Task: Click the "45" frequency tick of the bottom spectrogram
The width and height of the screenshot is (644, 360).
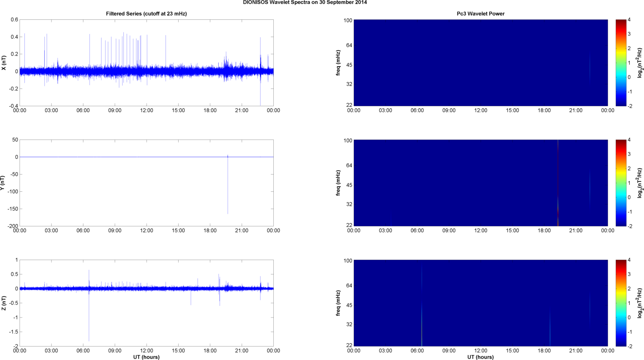Action: [x=349, y=305]
